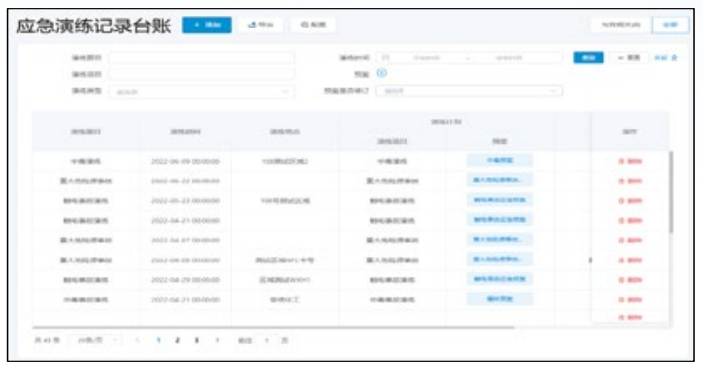
Task: Click the horizontal scrollbar under the table
Action: [273, 327]
